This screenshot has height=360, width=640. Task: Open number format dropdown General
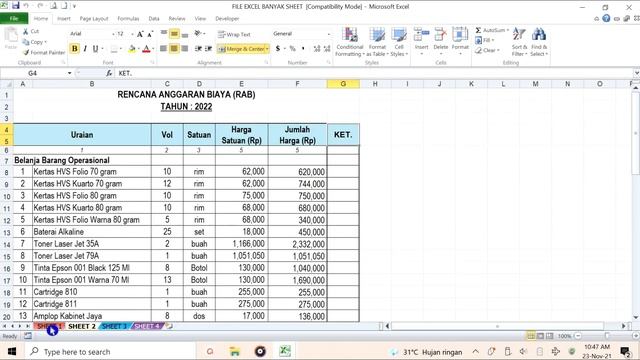pyautogui.click(x=329, y=34)
